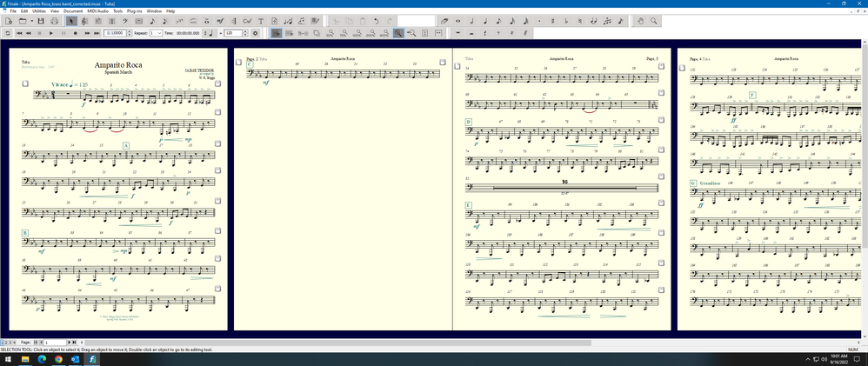Screen dimensions: 868x366
Task: Choose the Text Tool icon
Action: pyautogui.click(x=261, y=21)
